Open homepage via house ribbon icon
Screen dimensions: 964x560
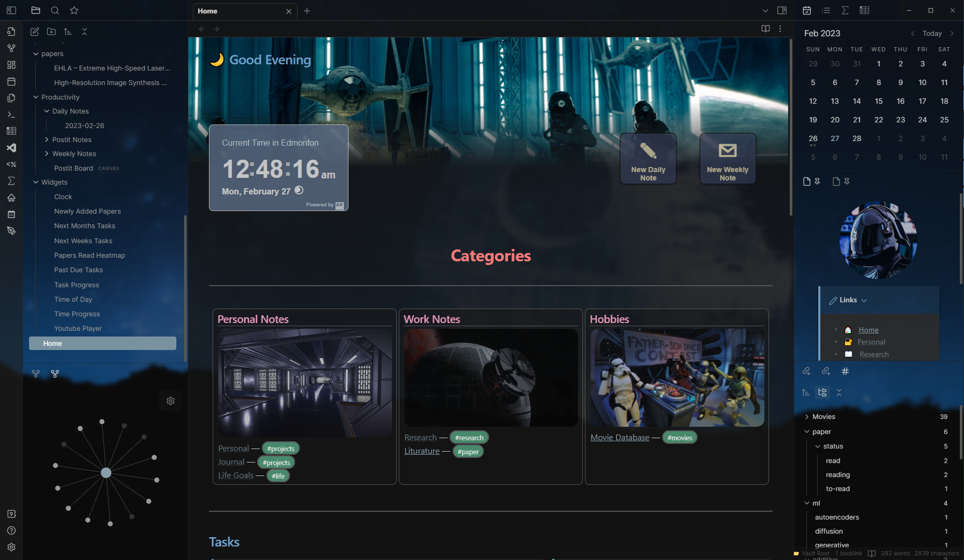[x=11, y=198]
